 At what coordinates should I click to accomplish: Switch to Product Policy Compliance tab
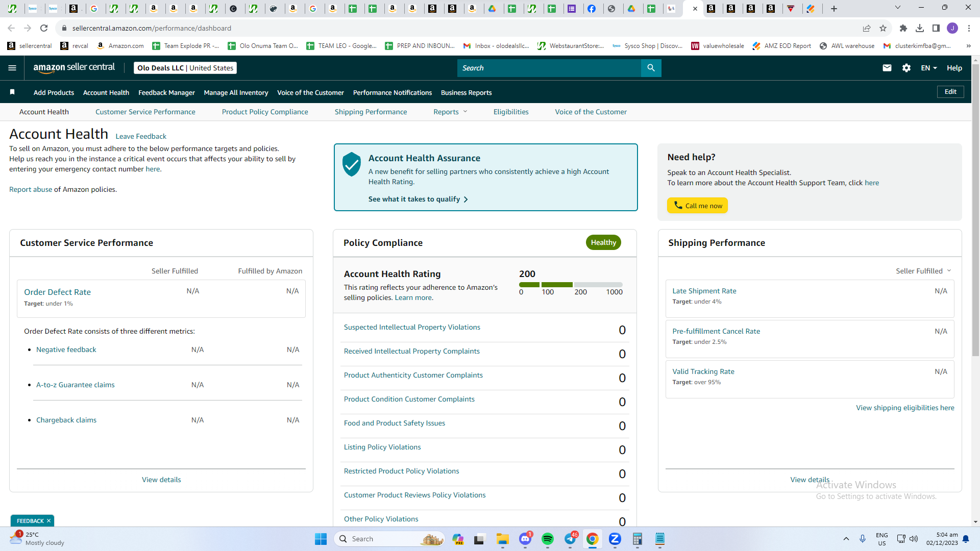[x=265, y=112]
